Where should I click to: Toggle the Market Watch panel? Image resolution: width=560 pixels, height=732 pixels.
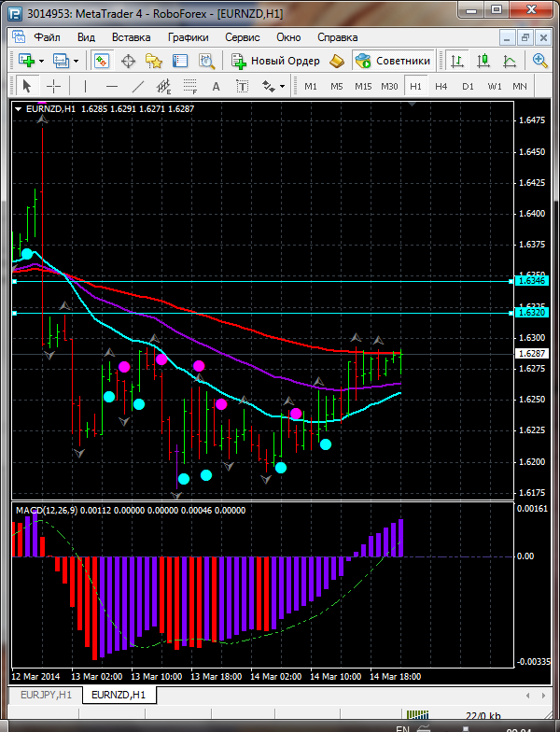coord(102,61)
